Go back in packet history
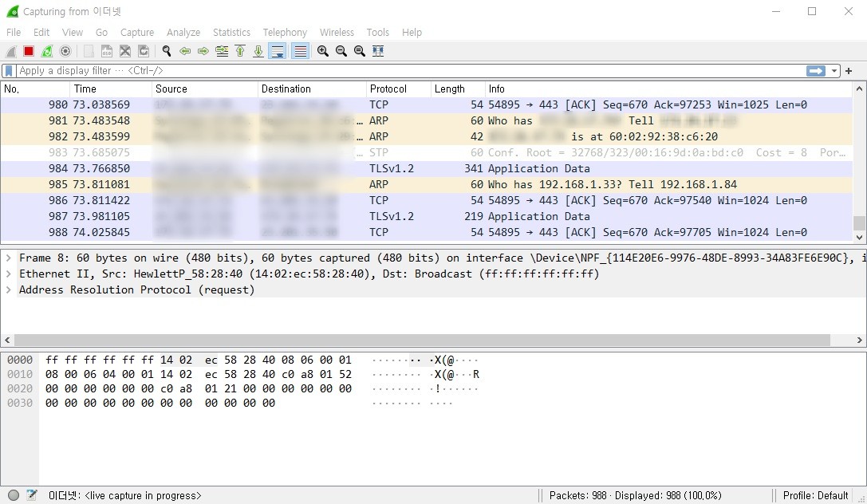The image size is (867, 504). (x=185, y=51)
